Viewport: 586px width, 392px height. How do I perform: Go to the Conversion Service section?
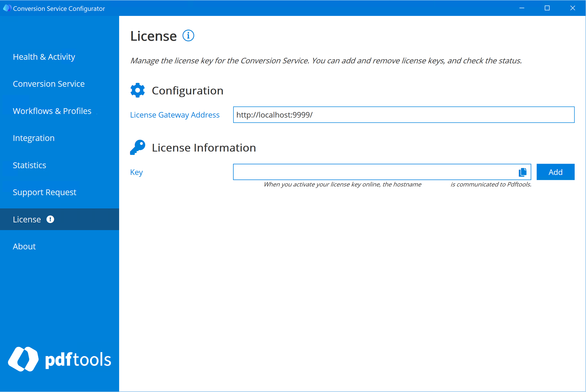point(48,84)
